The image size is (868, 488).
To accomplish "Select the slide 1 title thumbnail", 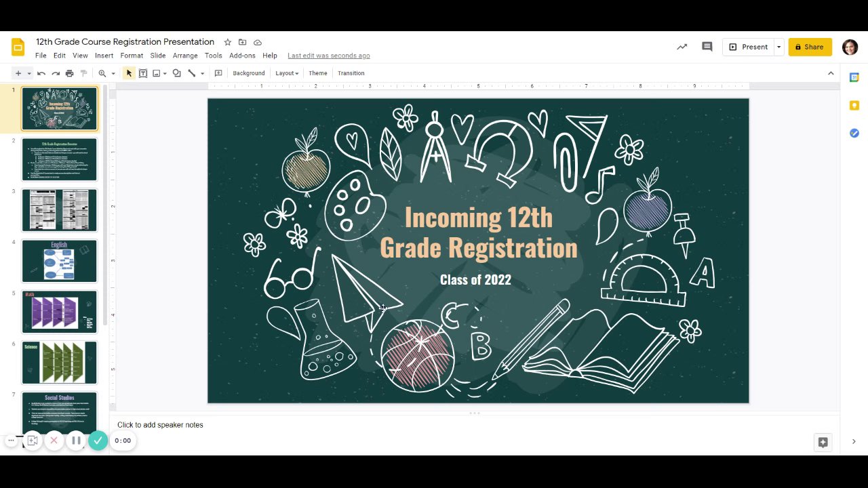I will [60, 108].
